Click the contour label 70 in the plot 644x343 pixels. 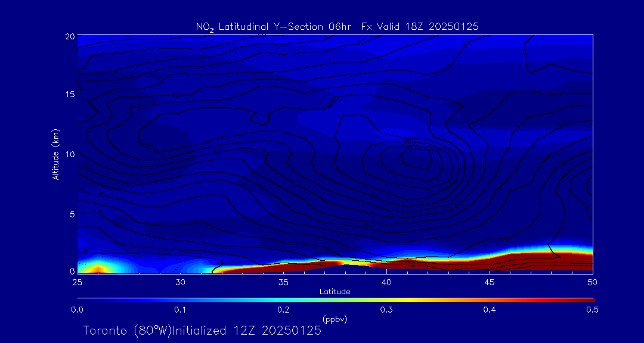pos(408,150)
